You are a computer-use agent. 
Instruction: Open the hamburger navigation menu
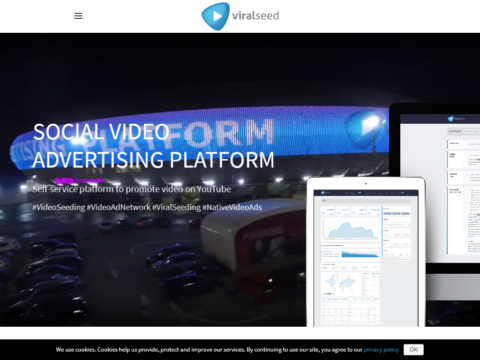tap(78, 16)
